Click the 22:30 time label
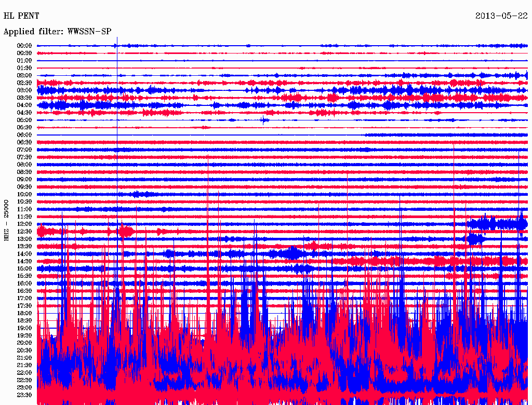 [x=24, y=380]
